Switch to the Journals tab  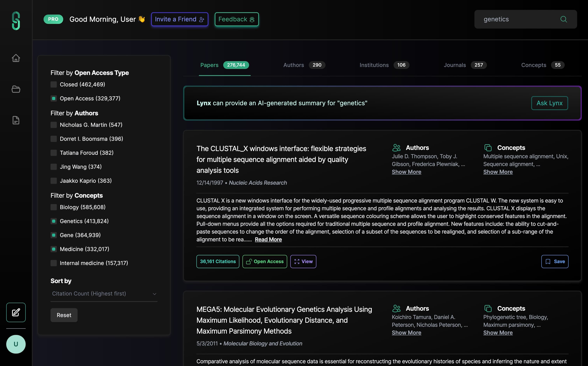[x=465, y=65]
